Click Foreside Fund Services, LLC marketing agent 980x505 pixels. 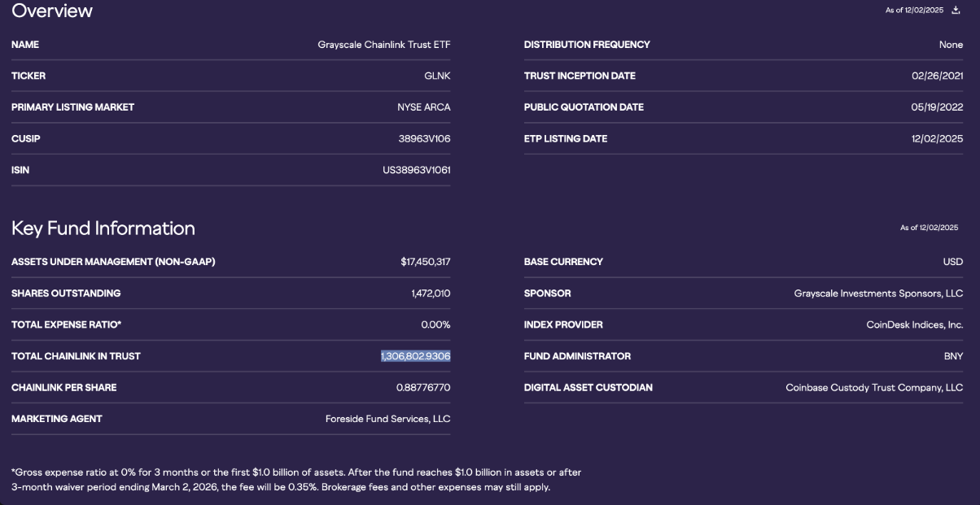(x=387, y=420)
